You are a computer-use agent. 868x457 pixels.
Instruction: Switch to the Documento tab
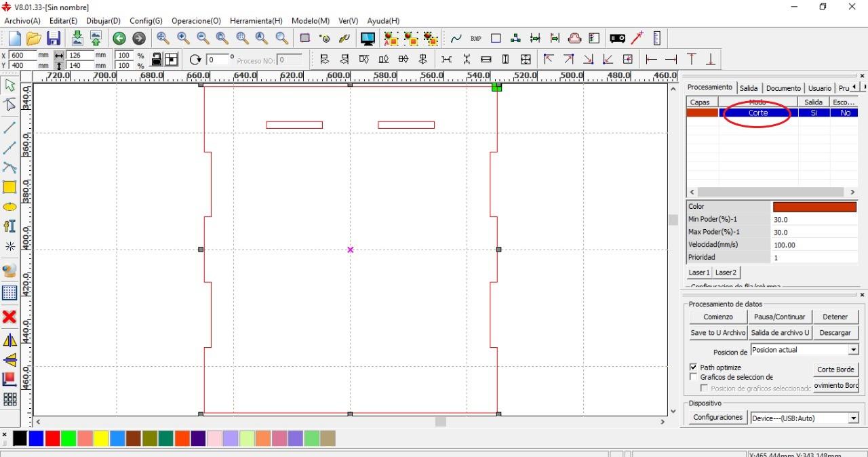(x=783, y=88)
